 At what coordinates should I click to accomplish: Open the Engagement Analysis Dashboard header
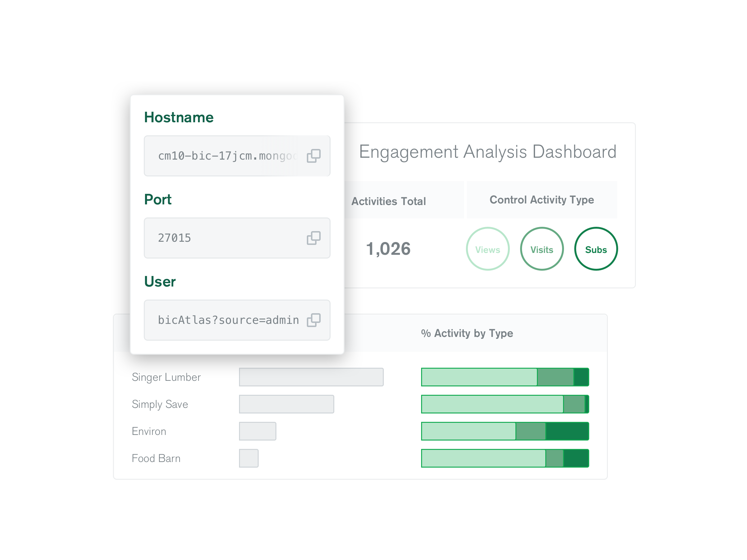pyautogui.click(x=487, y=152)
